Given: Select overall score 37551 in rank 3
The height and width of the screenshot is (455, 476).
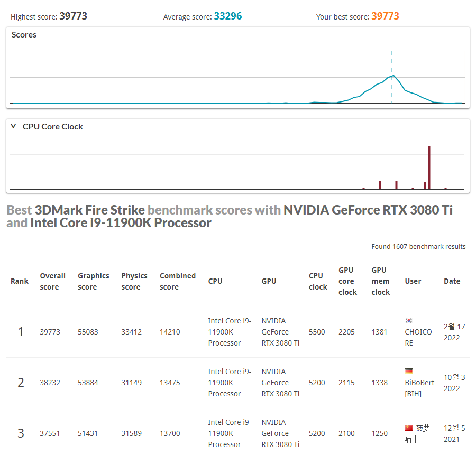Looking at the screenshot, I should pyautogui.click(x=50, y=433).
